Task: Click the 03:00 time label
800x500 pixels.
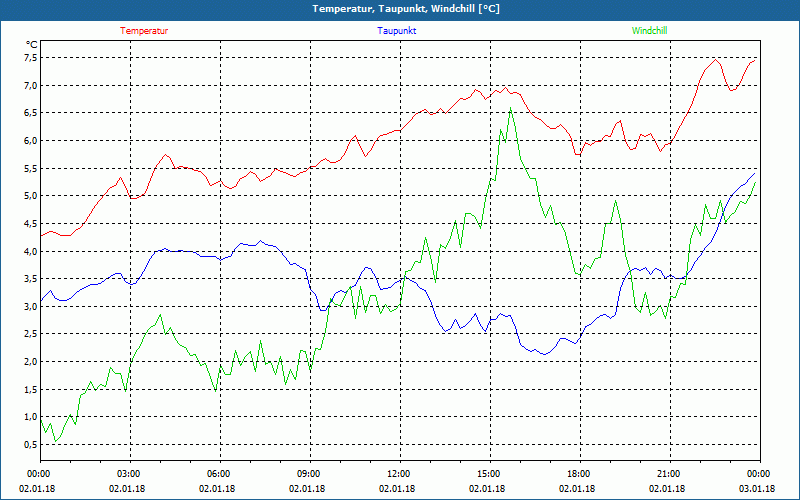Action: (131, 474)
